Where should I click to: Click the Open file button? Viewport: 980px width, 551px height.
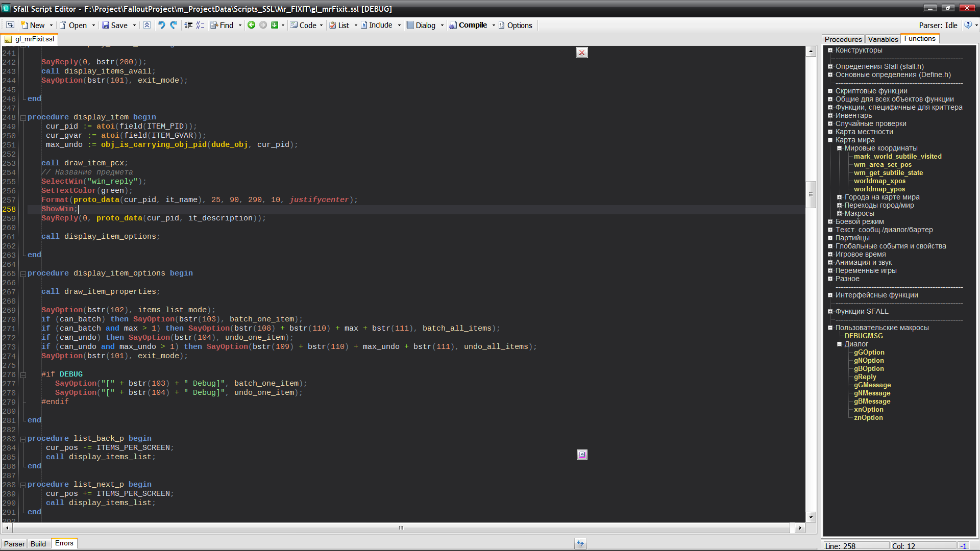pyautogui.click(x=73, y=25)
